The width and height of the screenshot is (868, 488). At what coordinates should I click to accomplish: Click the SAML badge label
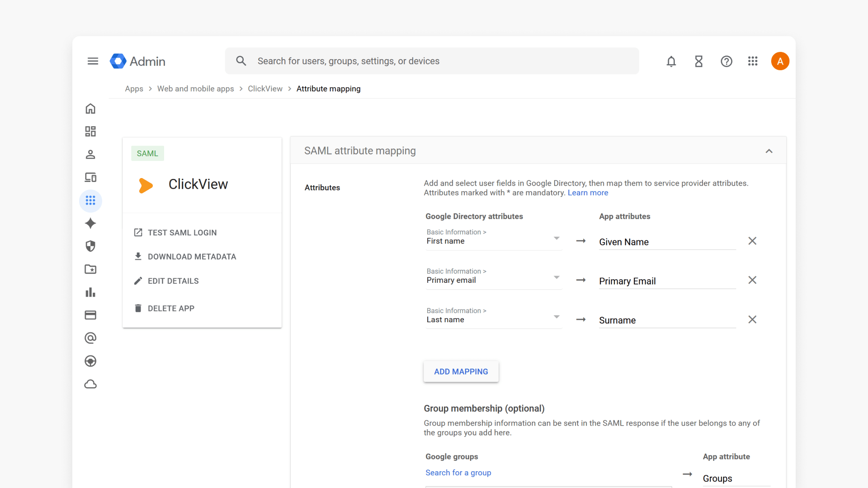(147, 154)
